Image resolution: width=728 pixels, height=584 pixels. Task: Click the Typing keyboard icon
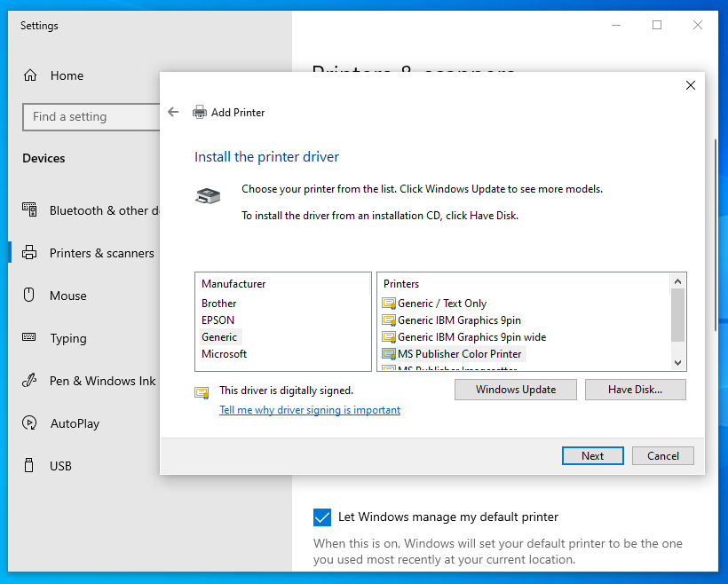(28, 337)
